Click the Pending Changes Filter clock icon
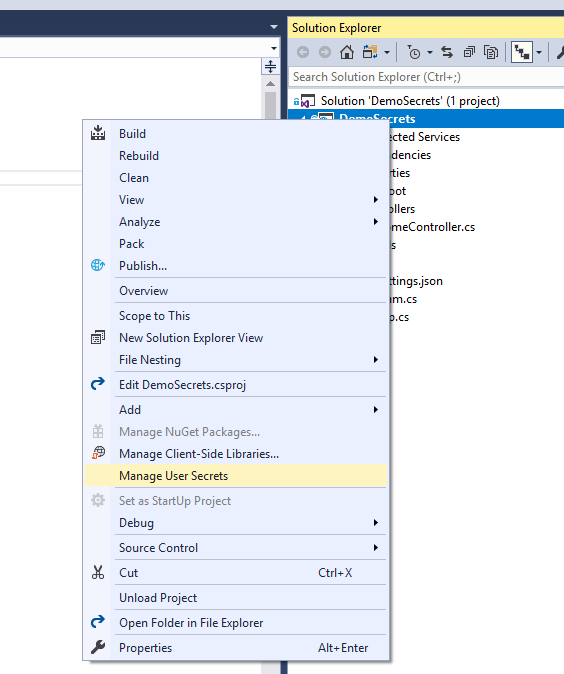564x674 pixels. tap(414, 52)
